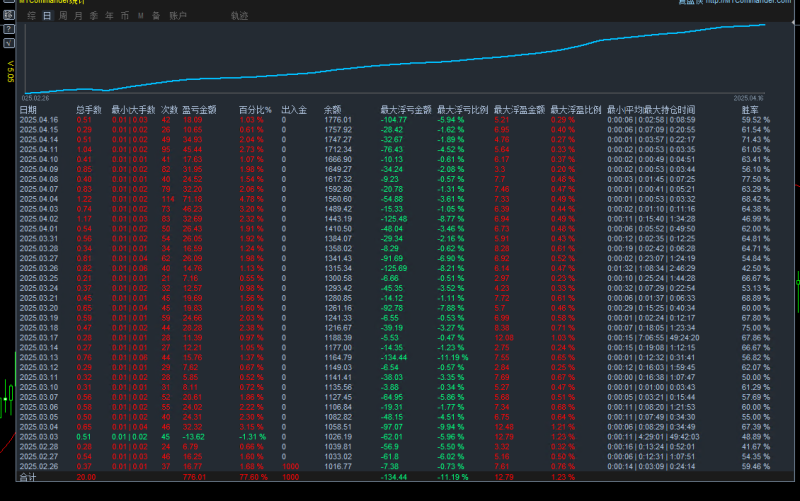Viewport: 800px width, 501px height.
Task: Open the 账户 account tab
Action: (178, 17)
